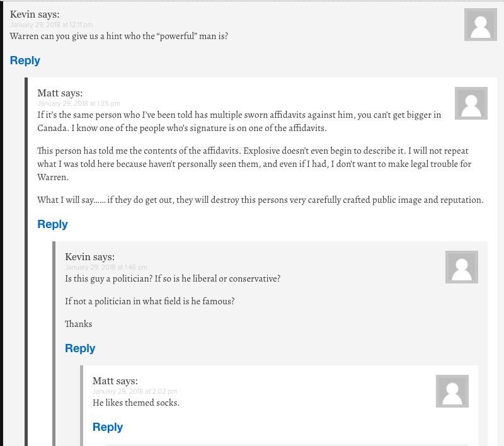The image size is (504, 446).
Task: Reply to Kevin's liberal or conservative question
Action: point(80,348)
